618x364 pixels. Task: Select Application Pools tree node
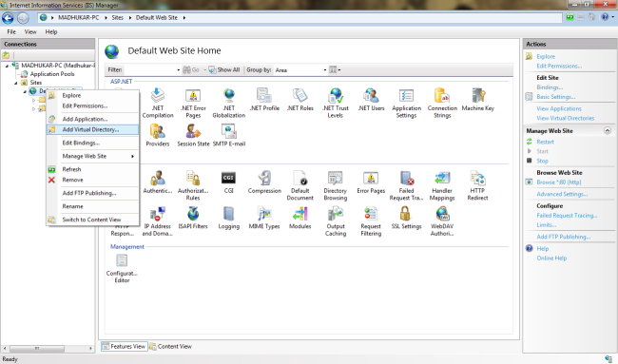52,74
